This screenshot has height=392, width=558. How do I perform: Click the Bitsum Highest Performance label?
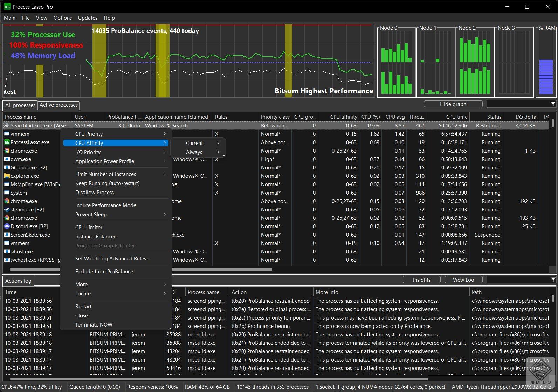coord(324,91)
